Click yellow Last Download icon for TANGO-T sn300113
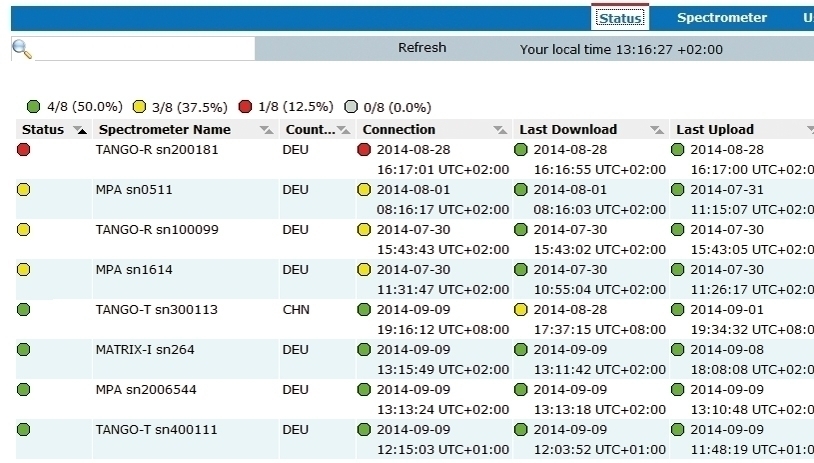Screen dimensions: 814x463 pos(521,309)
